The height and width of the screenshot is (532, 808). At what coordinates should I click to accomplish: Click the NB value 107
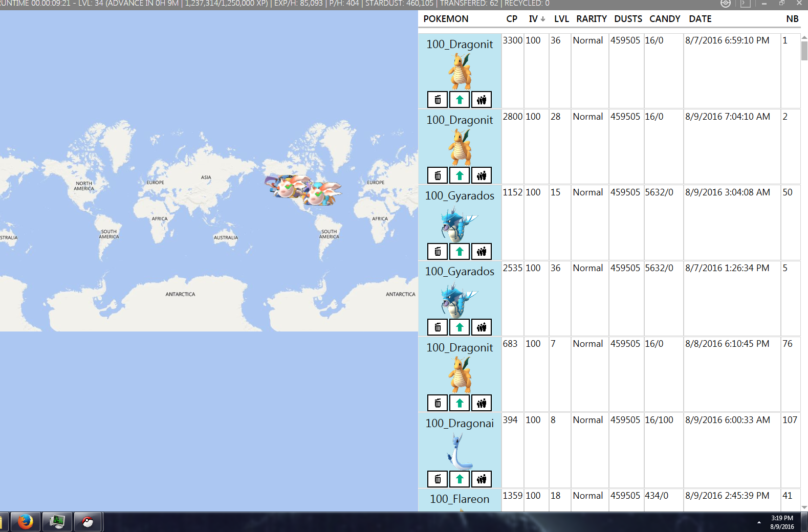click(790, 420)
